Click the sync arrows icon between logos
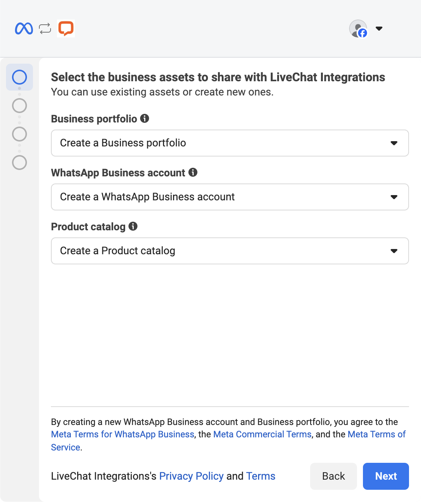The width and height of the screenshot is (421, 504). pos(45,29)
